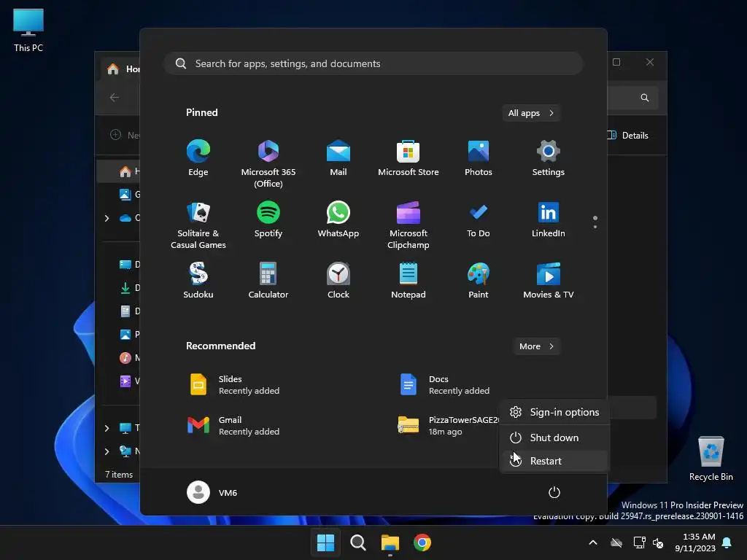The height and width of the screenshot is (560, 747).
Task: Open the Edge pinned app
Action: click(x=198, y=158)
